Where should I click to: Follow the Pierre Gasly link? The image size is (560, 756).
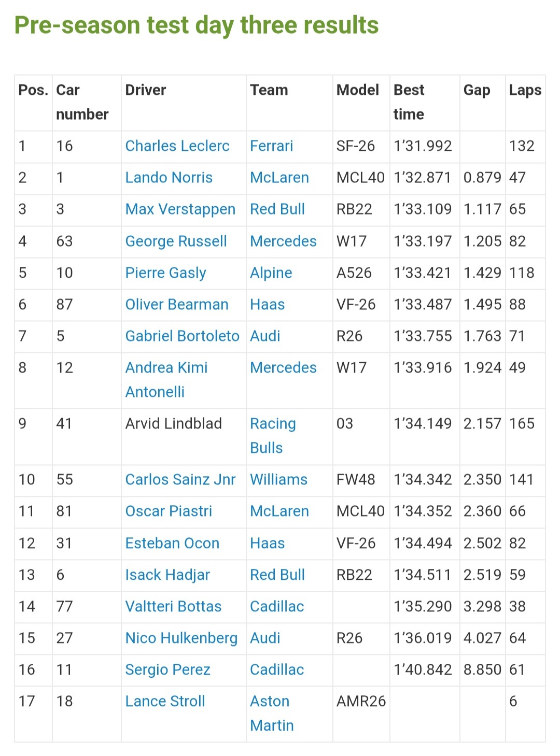pos(165,273)
